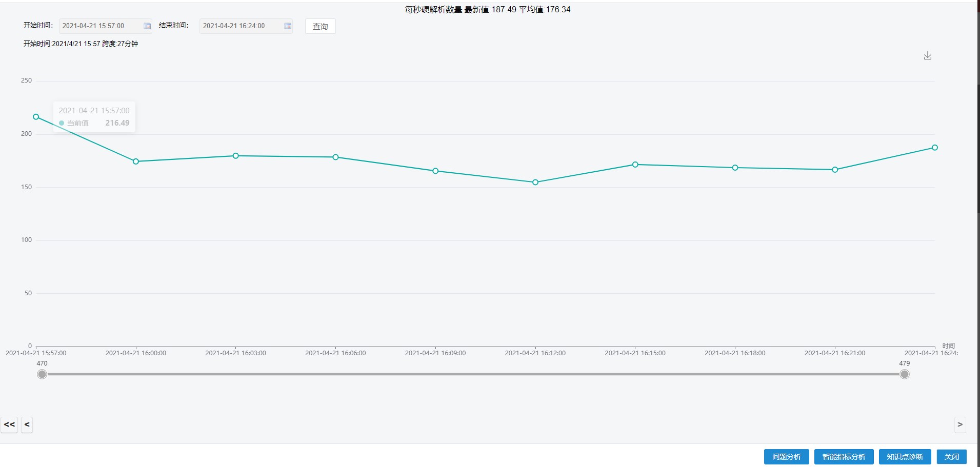Screen dimensions: 980x467
Task: Click the download chart icon
Action: pos(927,56)
